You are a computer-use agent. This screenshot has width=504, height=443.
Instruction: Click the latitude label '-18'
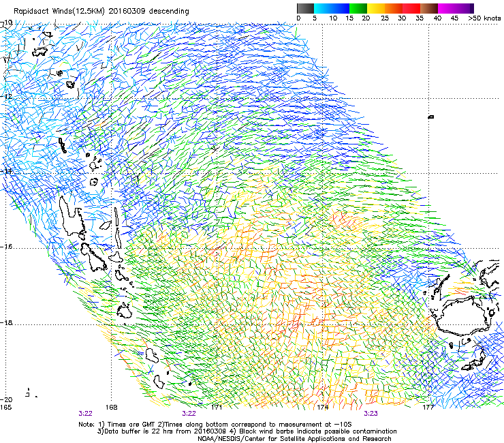pyautogui.click(x=7, y=322)
